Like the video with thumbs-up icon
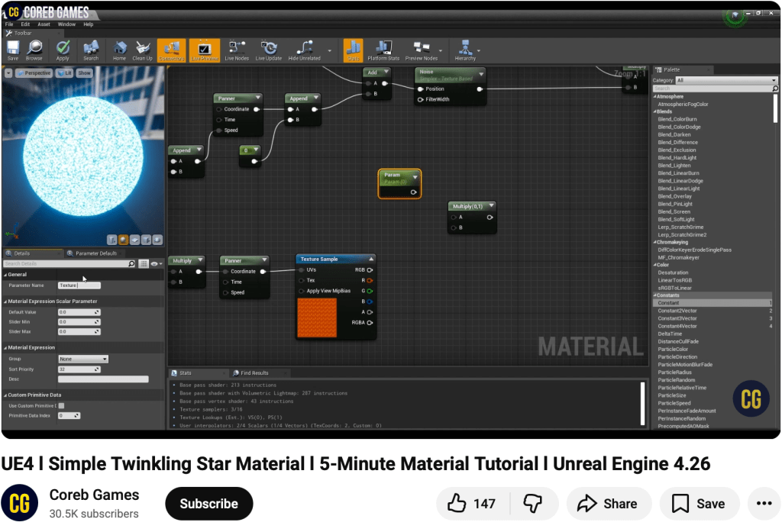This screenshot has height=532, width=782. click(x=457, y=504)
